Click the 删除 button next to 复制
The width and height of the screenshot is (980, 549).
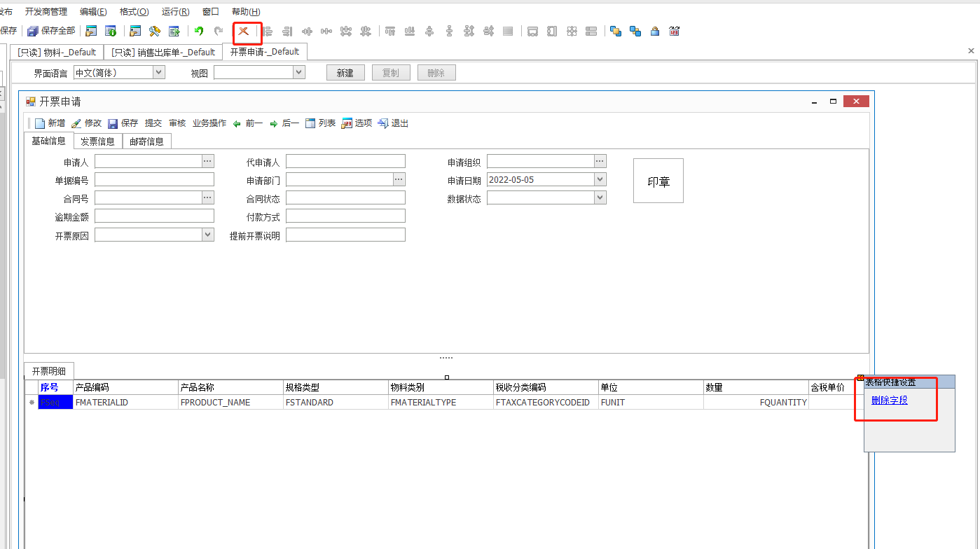pyautogui.click(x=436, y=73)
